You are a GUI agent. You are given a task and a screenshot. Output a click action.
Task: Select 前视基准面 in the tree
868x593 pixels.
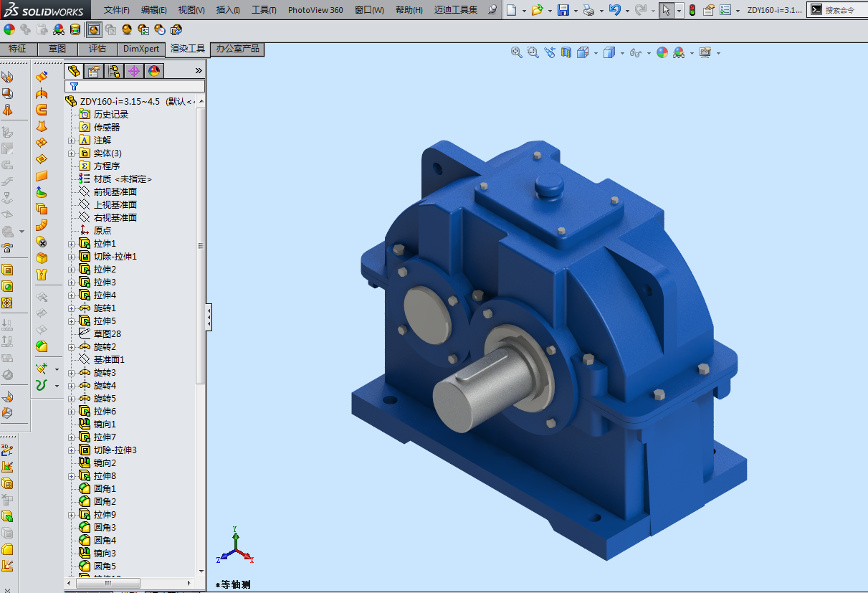coord(115,192)
